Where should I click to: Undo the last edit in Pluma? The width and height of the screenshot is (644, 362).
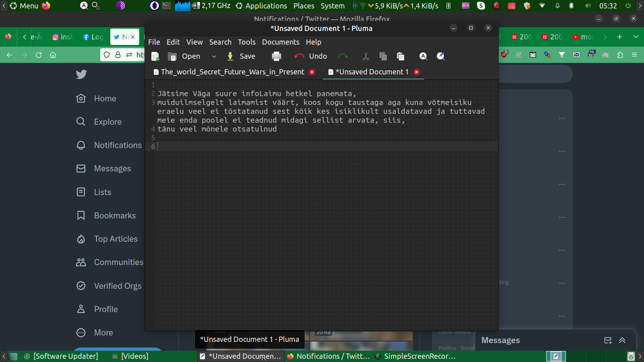pyautogui.click(x=311, y=56)
